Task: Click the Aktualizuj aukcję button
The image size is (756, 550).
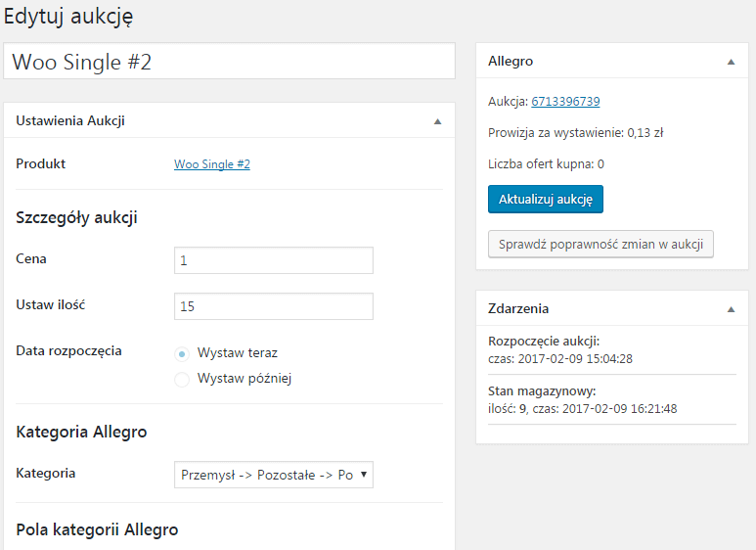Action: 546,199
